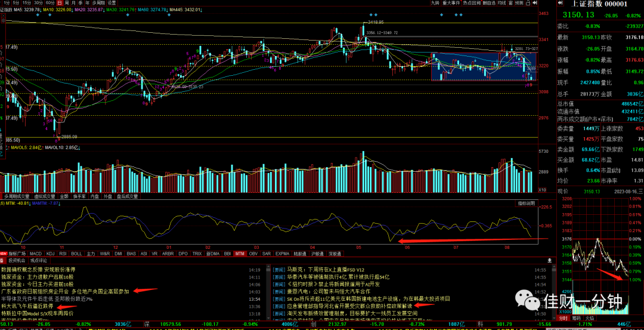The image size is (644, 330).
Task: Switch the chart to the 15分 period
Action: click(27, 3)
